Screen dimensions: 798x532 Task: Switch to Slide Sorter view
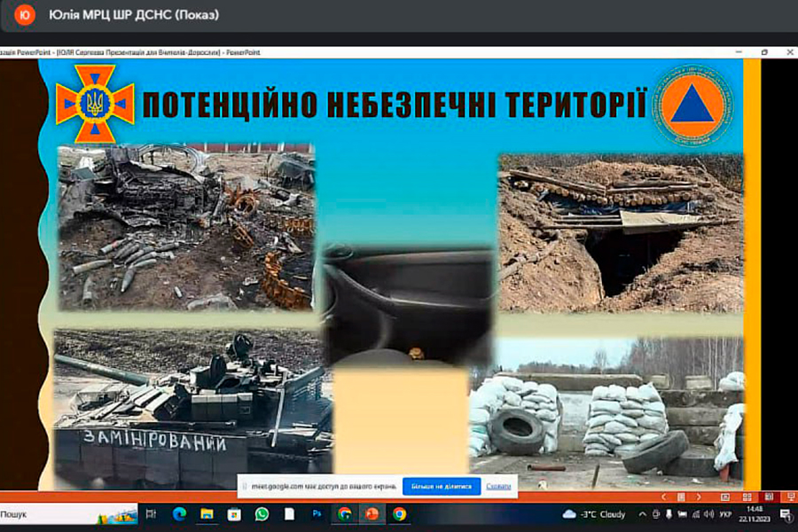[747, 497]
